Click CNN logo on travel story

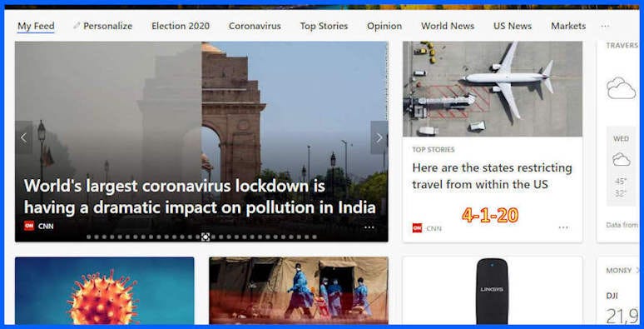click(x=418, y=228)
